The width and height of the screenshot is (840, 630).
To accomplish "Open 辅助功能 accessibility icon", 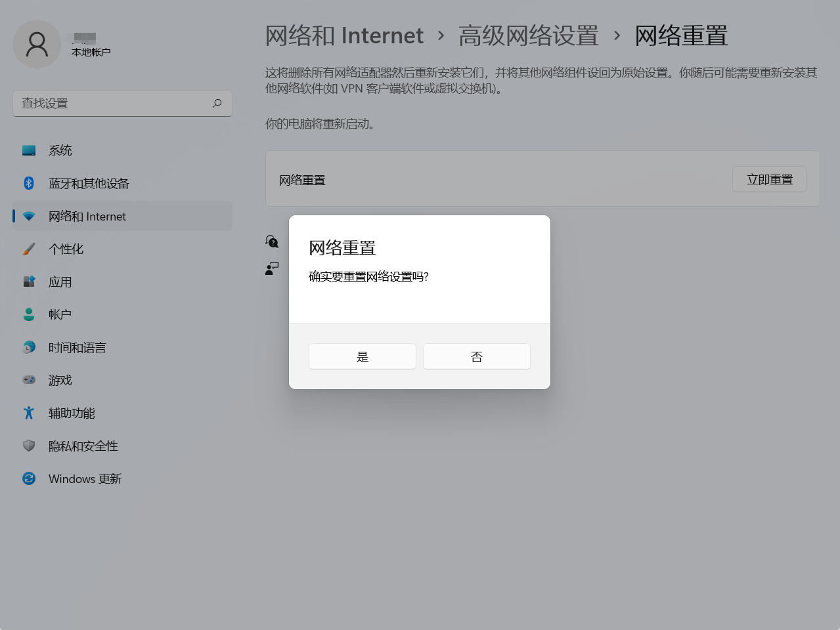I will [x=29, y=413].
